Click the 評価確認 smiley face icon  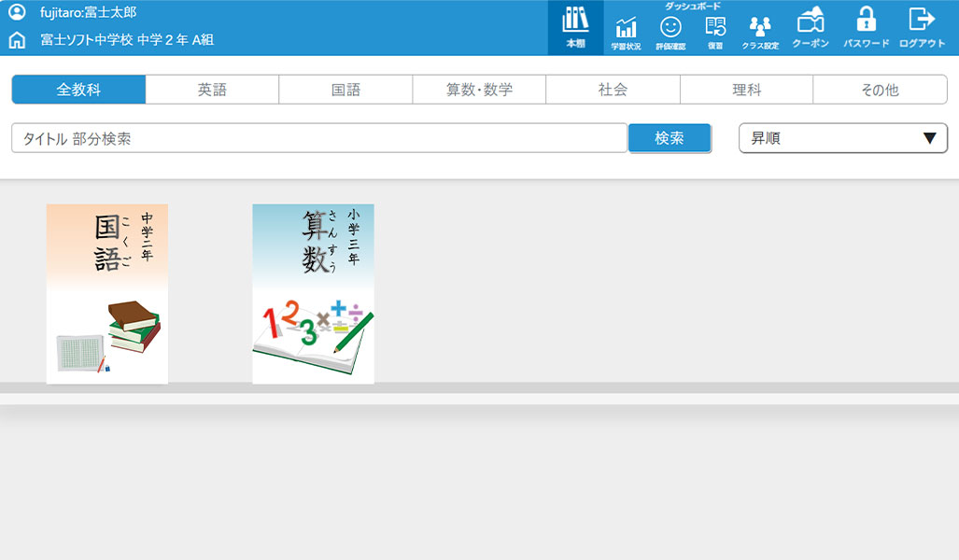pyautogui.click(x=670, y=31)
